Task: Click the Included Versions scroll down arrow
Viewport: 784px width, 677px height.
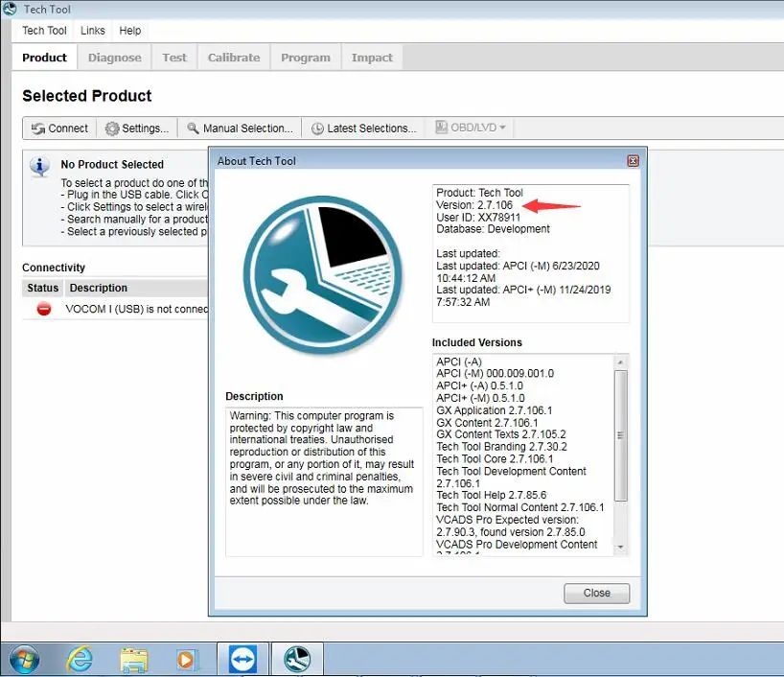Action: point(620,548)
